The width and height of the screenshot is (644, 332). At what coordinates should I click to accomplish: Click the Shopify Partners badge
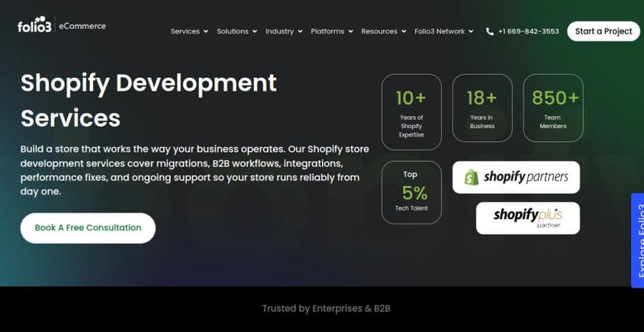[x=516, y=177]
